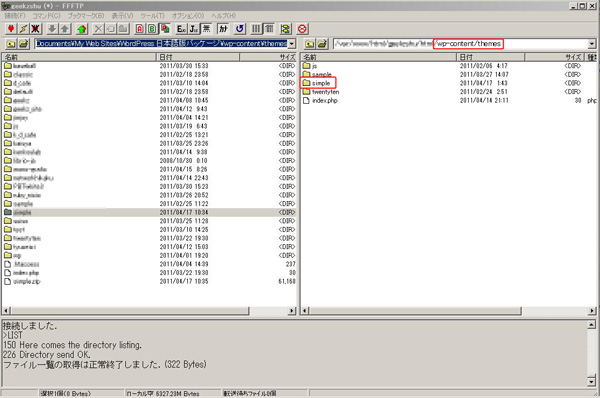Select the remote 'twentyten' folder
The height and width of the screenshot is (398, 600).
pyautogui.click(x=321, y=92)
